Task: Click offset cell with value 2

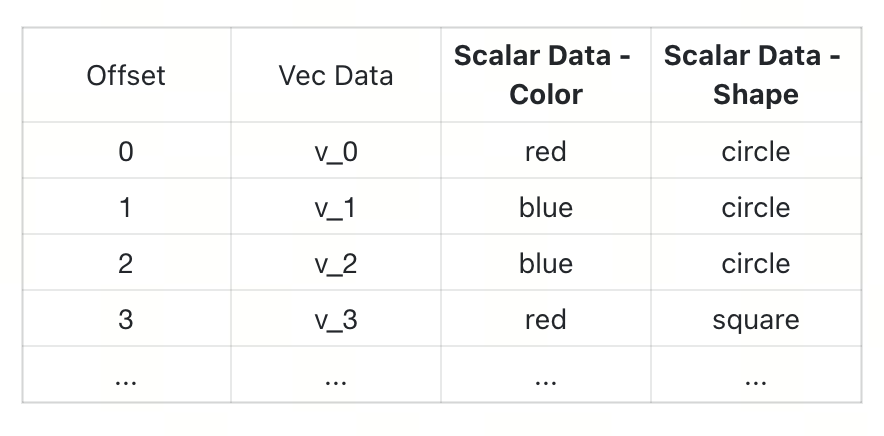Action: [x=126, y=263]
